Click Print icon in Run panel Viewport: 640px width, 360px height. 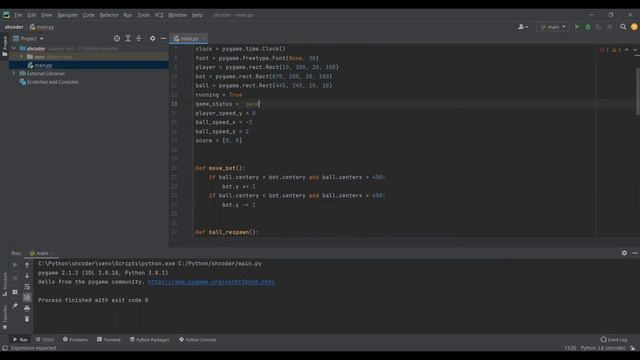click(x=27, y=308)
